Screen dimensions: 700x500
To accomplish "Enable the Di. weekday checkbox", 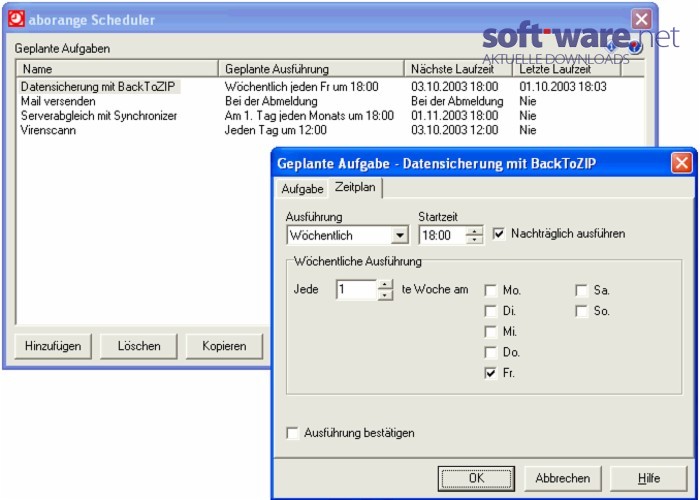I will (491, 311).
